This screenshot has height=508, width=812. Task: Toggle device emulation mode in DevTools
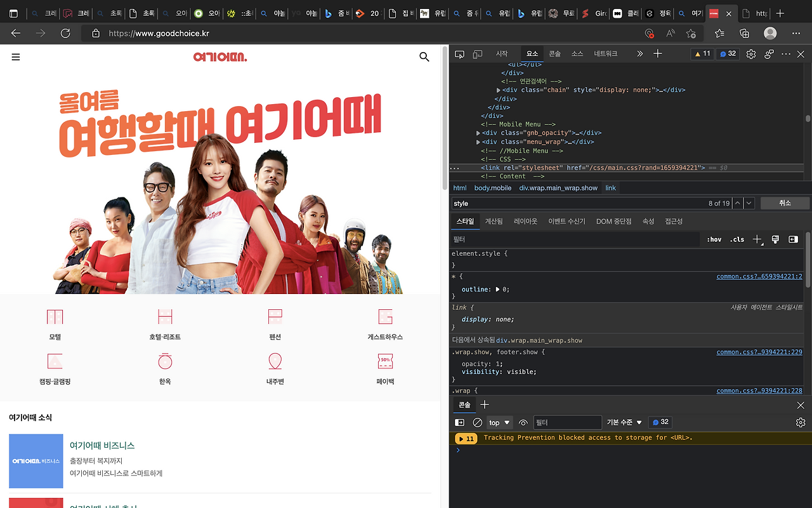[478, 53]
